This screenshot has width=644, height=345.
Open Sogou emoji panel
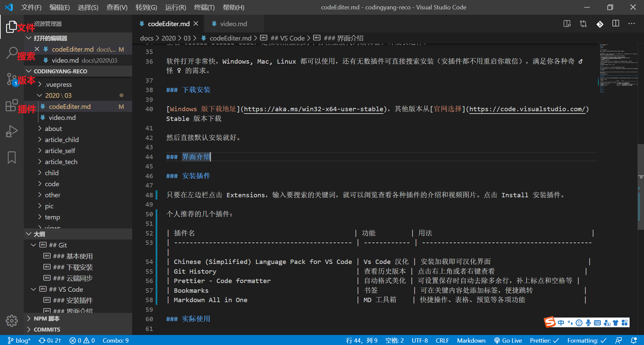point(579,323)
